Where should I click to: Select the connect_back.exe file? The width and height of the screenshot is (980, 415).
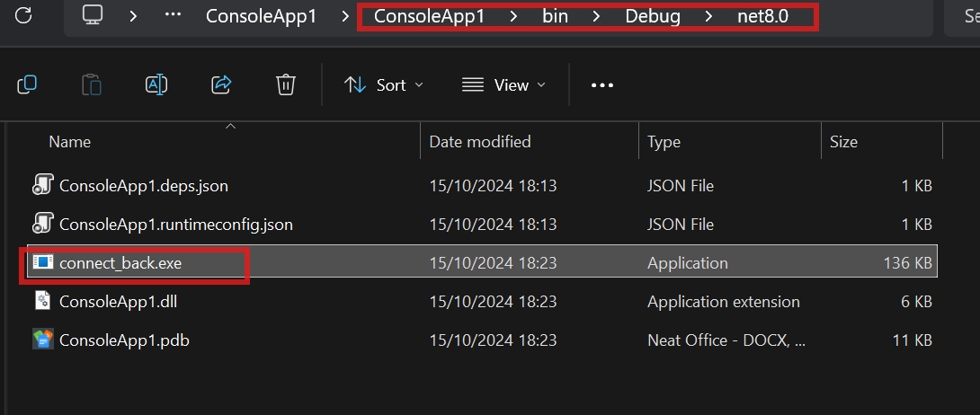(x=120, y=263)
